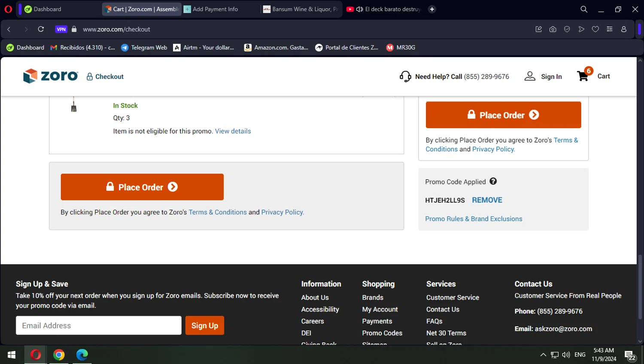Go forward to next page
The height and width of the screenshot is (364, 644).
pos(26,29)
